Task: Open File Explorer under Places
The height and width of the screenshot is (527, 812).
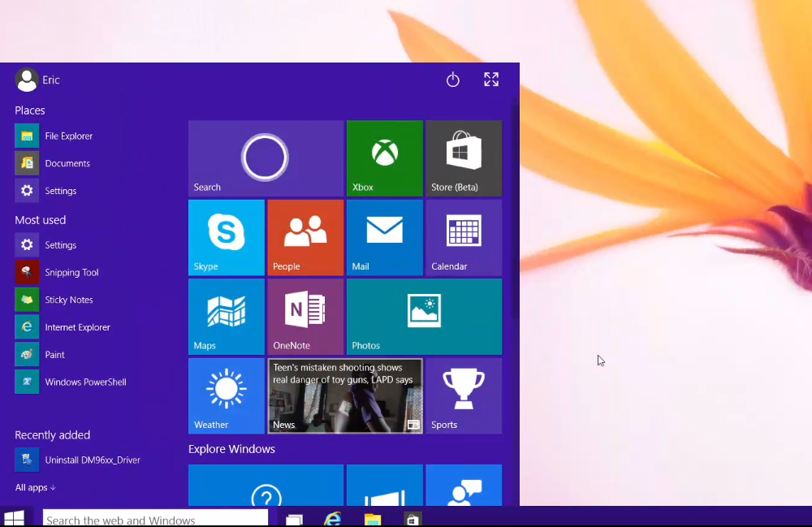Action: point(54,136)
